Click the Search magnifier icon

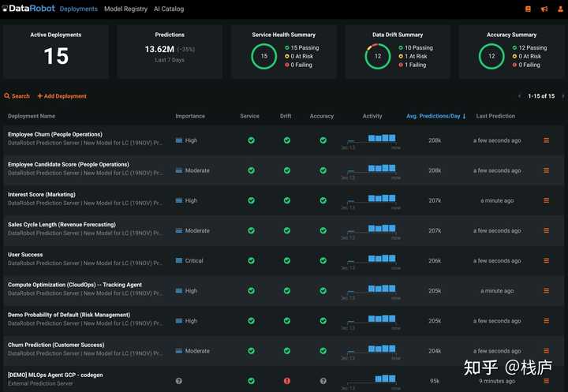click(x=7, y=96)
